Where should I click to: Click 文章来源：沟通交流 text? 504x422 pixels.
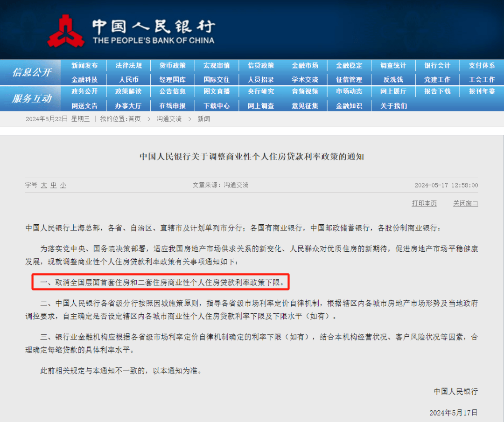220,185
